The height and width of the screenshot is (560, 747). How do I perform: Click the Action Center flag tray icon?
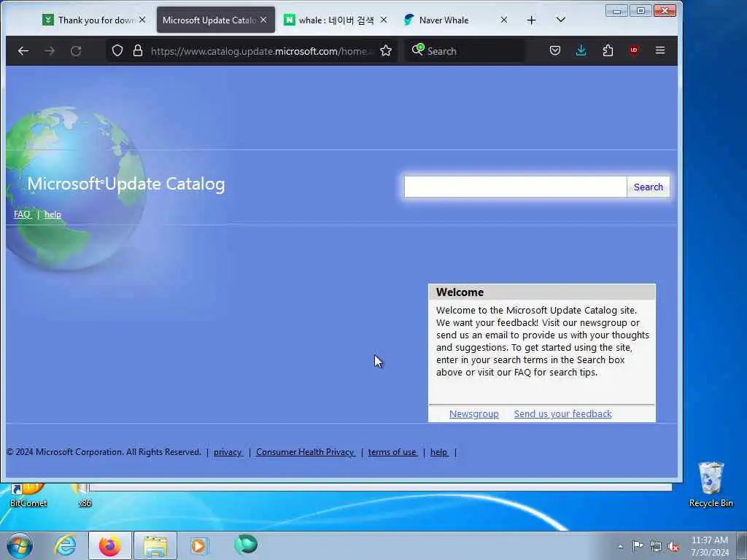(x=638, y=546)
